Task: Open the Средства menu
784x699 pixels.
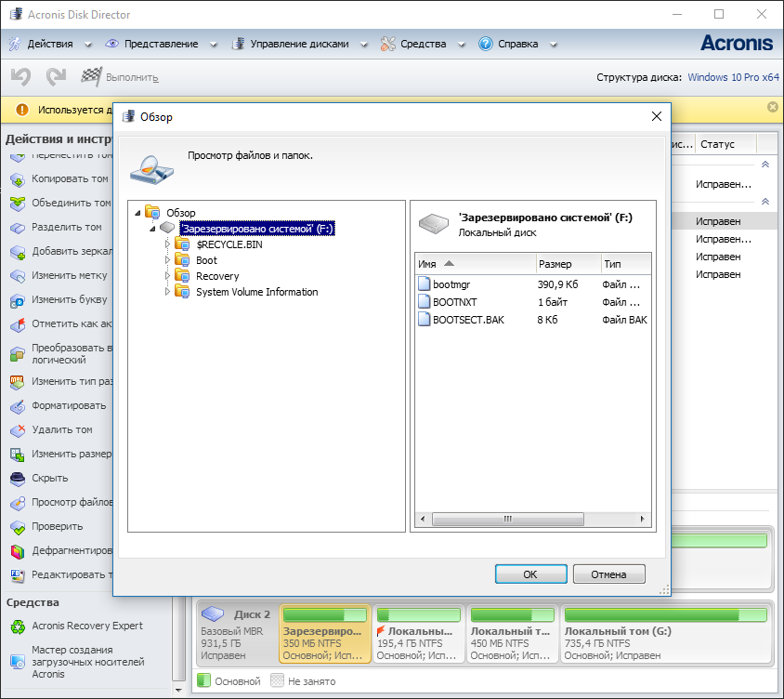Action: pos(423,44)
